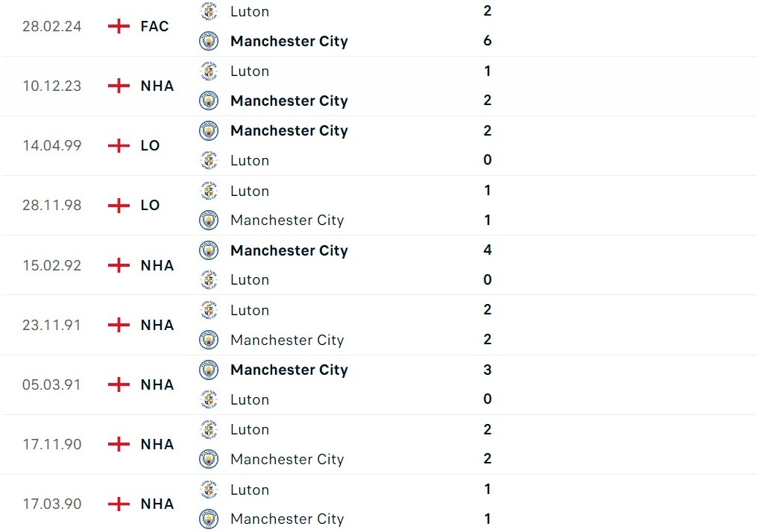Screen dimensions: 759x532
Task: Select LO competition label for 28.11.98
Action: point(150,205)
